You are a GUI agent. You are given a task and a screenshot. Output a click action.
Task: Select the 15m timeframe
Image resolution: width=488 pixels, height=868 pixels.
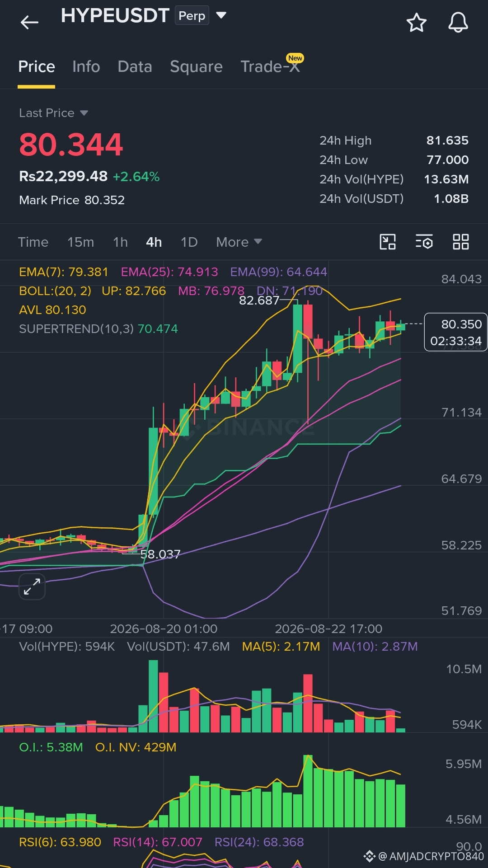click(x=80, y=242)
